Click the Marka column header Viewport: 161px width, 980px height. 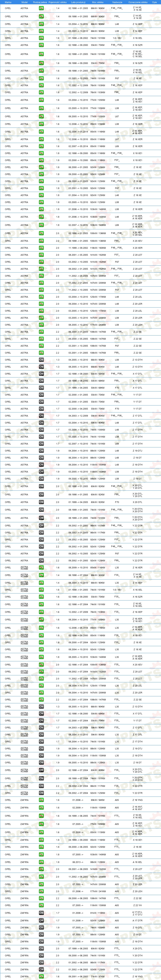8,2
